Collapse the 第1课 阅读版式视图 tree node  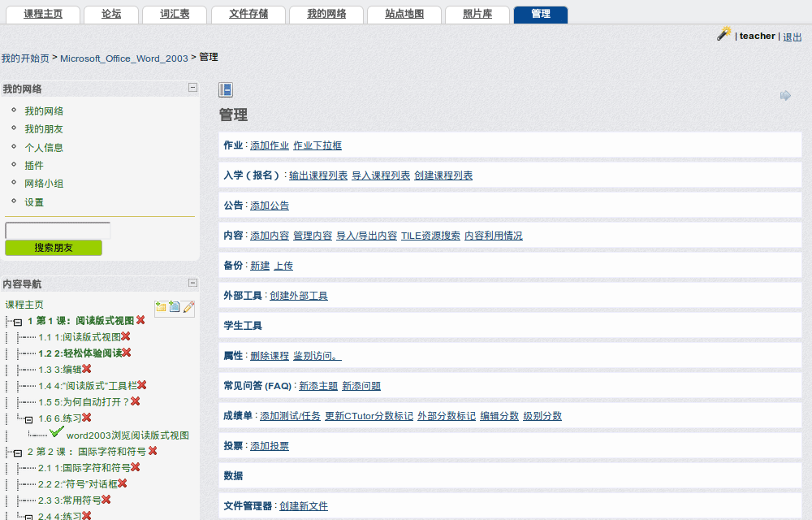point(17,320)
